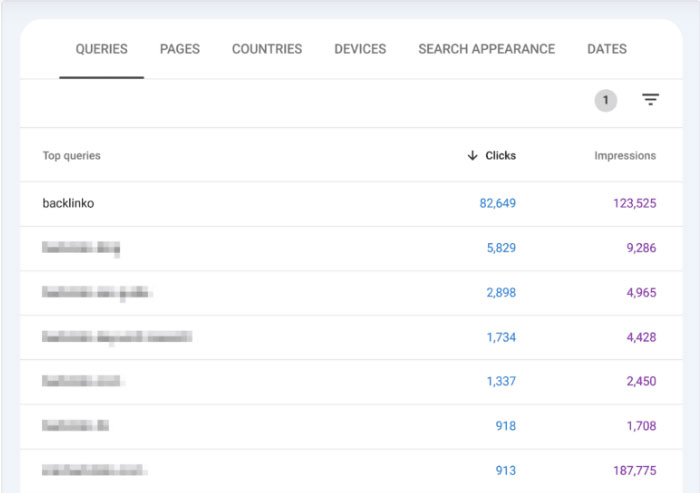Select the blurred query with 2,898 clicks
Screen dimensions: 700x493
point(96,292)
